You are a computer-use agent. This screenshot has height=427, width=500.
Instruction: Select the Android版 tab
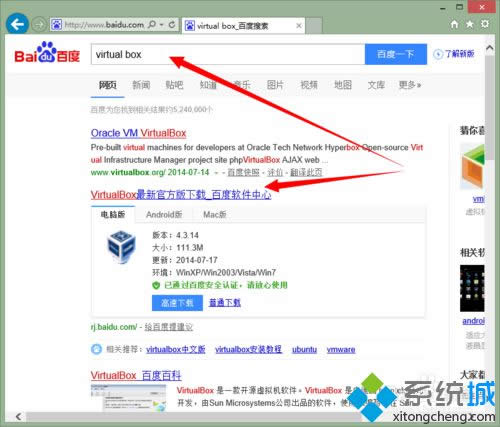click(164, 214)
